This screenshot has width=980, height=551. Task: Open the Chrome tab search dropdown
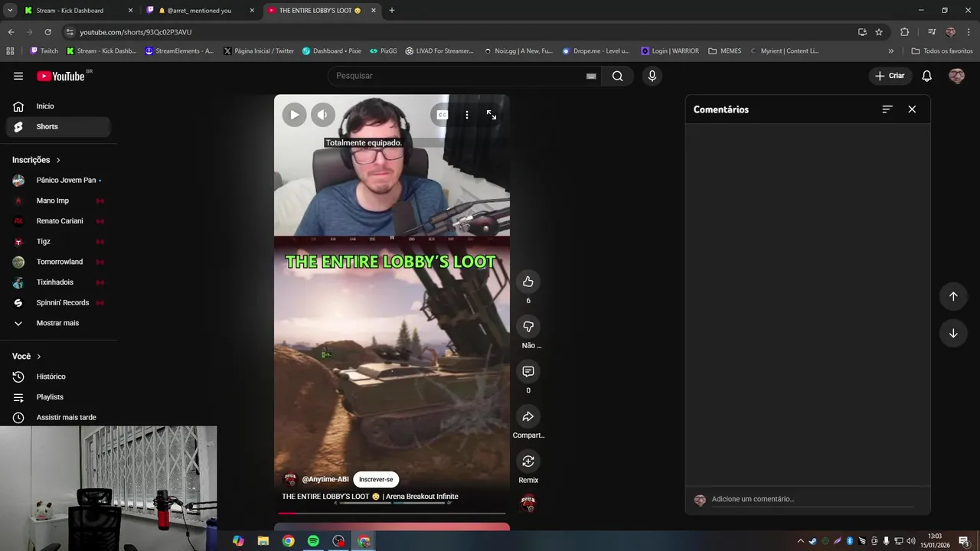[x=10, y=11]
